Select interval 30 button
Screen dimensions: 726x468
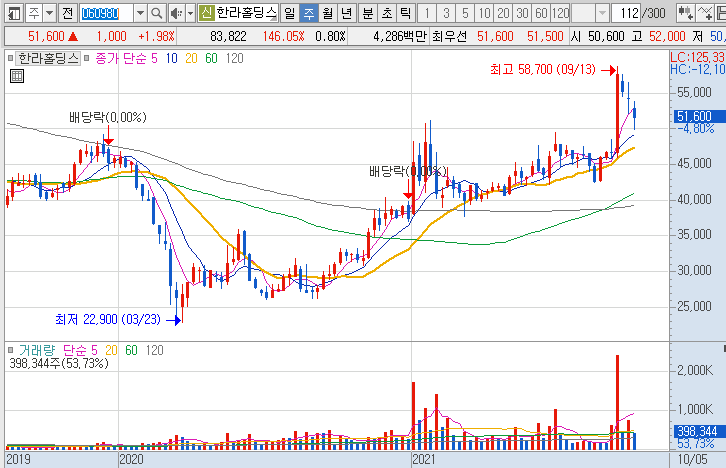(522, 13)
